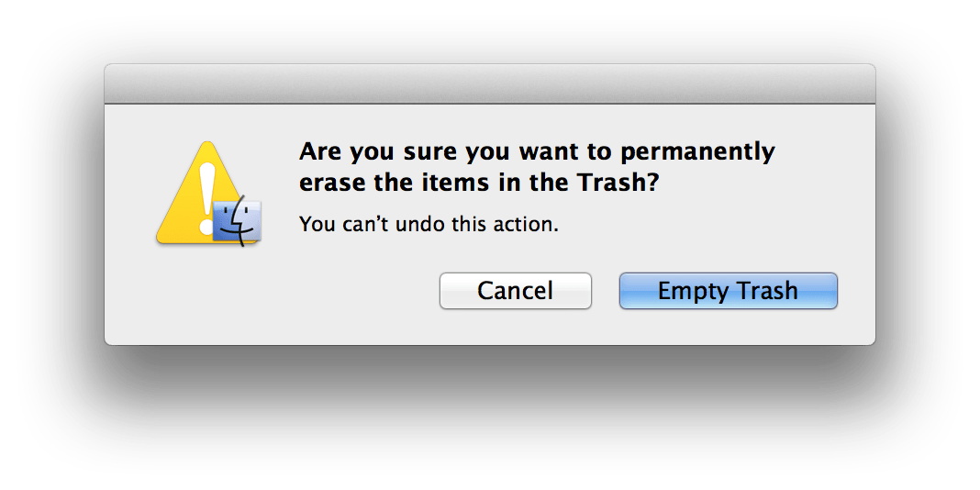Click the "You can't undo this action" text

[x=429, y=224]
